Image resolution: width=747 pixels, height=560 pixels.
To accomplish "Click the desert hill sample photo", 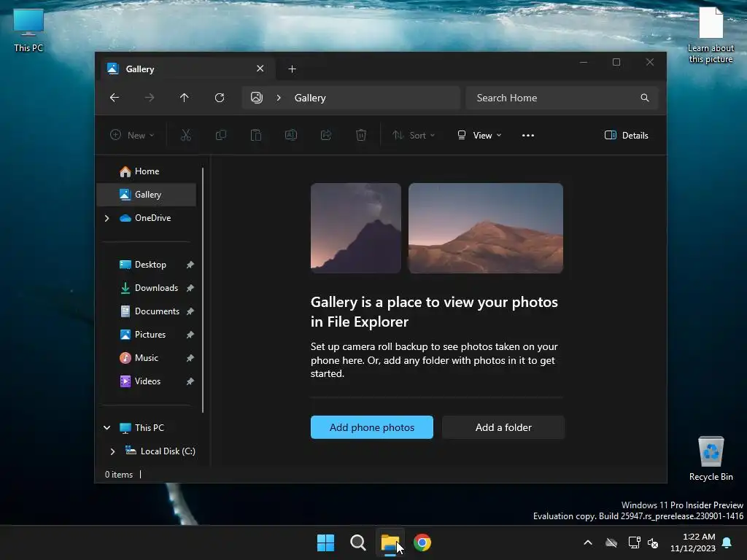I will [486, 228].
